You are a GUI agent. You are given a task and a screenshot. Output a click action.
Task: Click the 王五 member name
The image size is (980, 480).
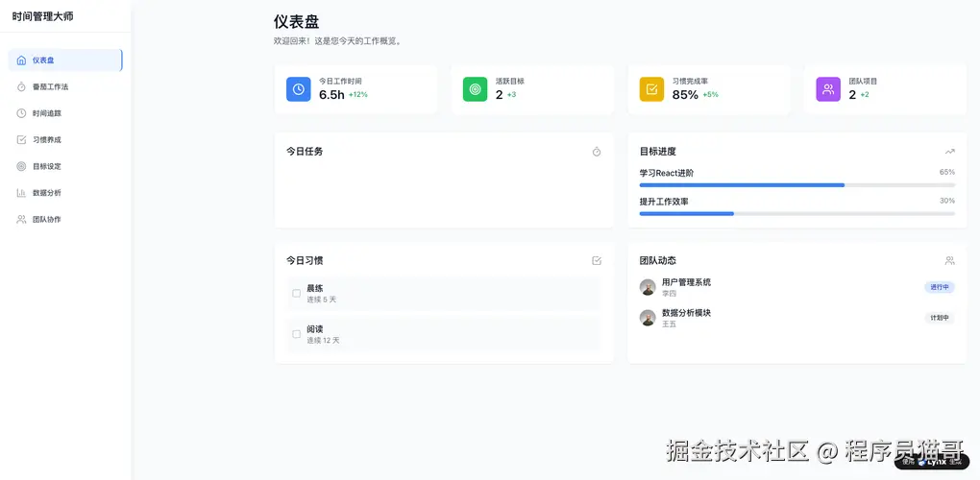click(669, 324)
